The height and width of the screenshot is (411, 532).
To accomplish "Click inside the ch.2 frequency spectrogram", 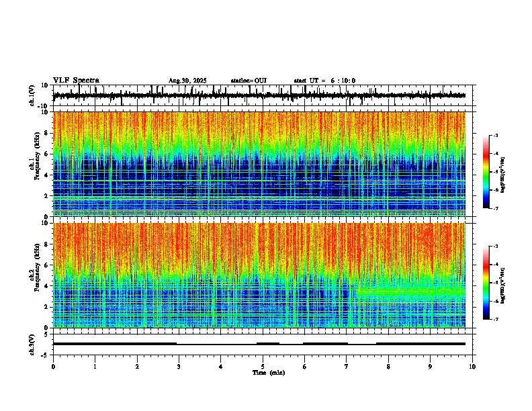I will click(x=259, y=275).
